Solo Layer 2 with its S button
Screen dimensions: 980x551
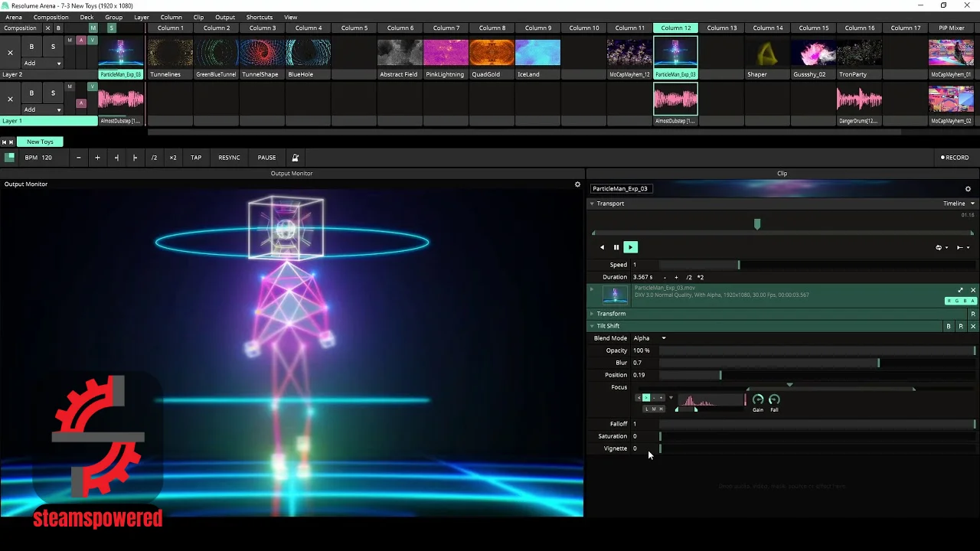coord(53,47)
